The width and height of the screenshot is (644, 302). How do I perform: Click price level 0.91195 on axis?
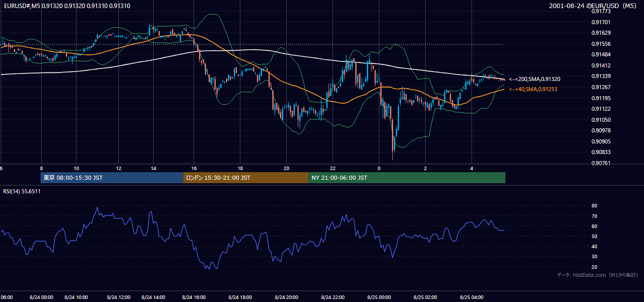click(x=601, y=98)
